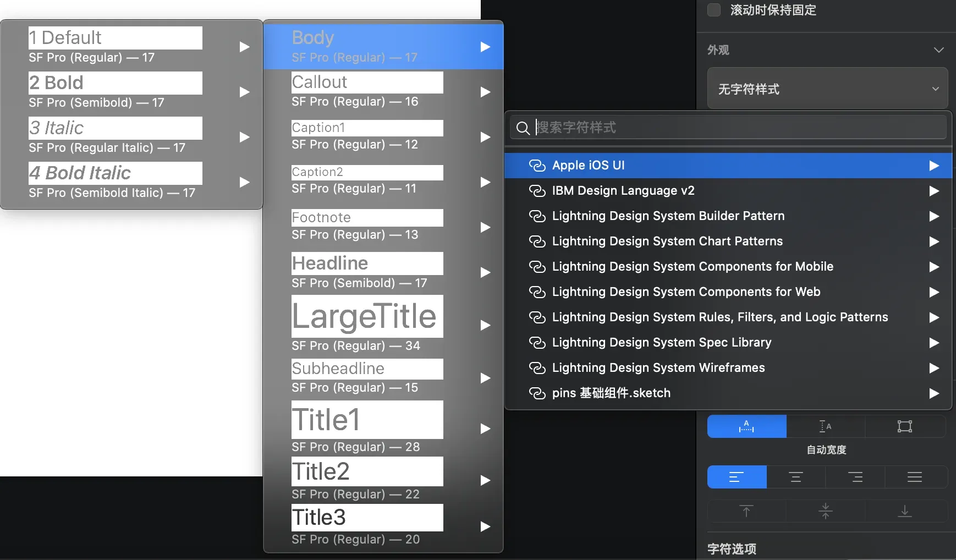Select the Caption2 text style
The image size is (956, 560).
pyautogui.click(x=383, y=181)
